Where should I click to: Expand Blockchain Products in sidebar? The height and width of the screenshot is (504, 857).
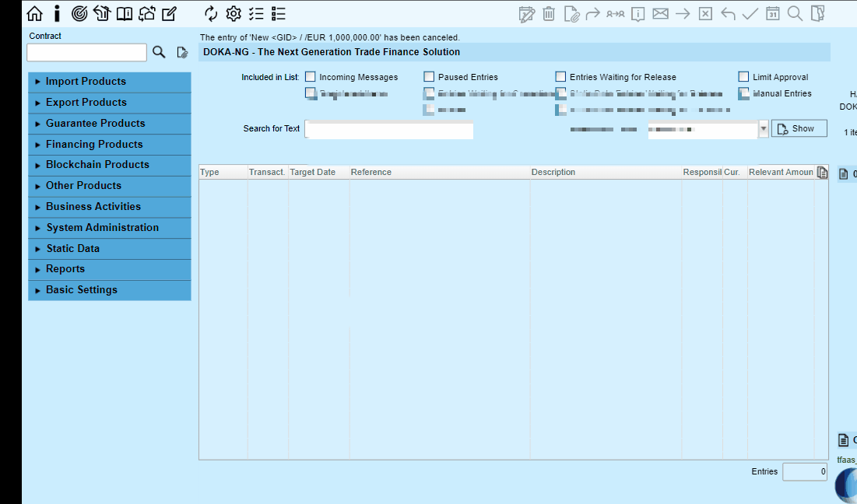tap(109, 165)
